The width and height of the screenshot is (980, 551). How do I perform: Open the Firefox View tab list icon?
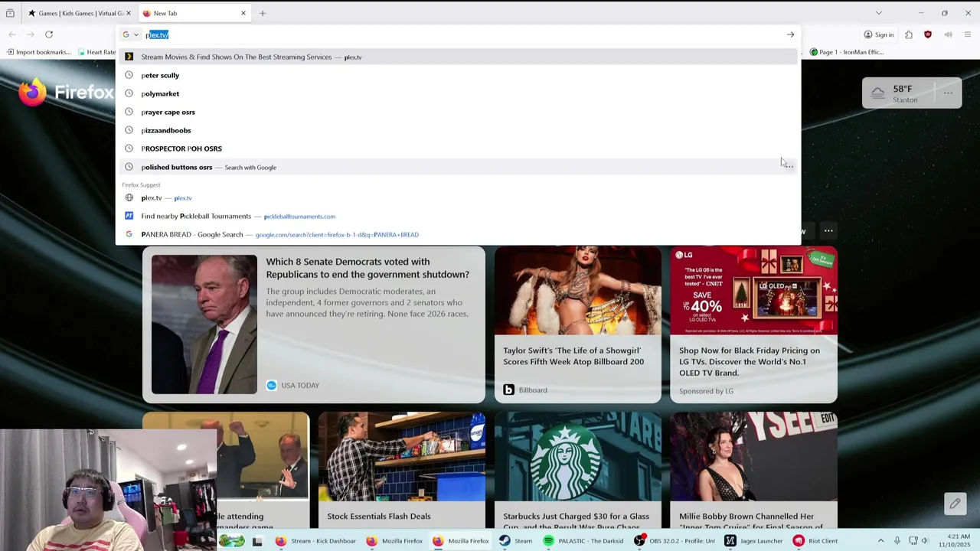(10, 13)
